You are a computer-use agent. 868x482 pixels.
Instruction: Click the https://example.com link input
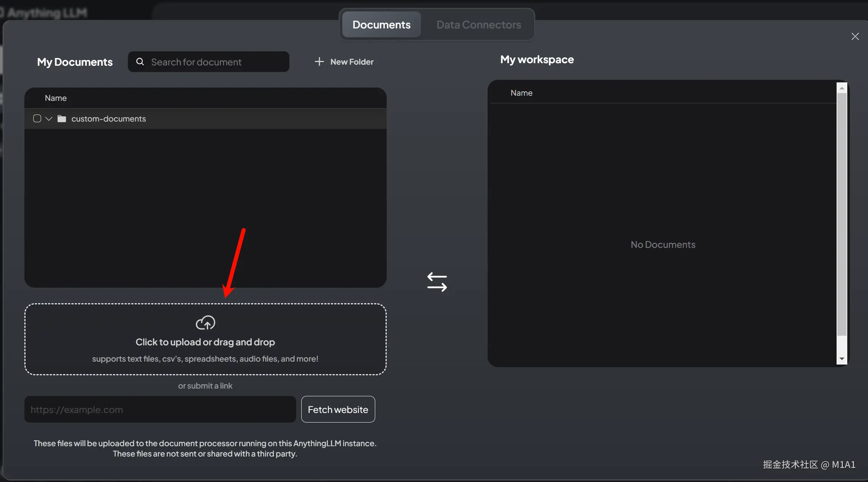160,409
